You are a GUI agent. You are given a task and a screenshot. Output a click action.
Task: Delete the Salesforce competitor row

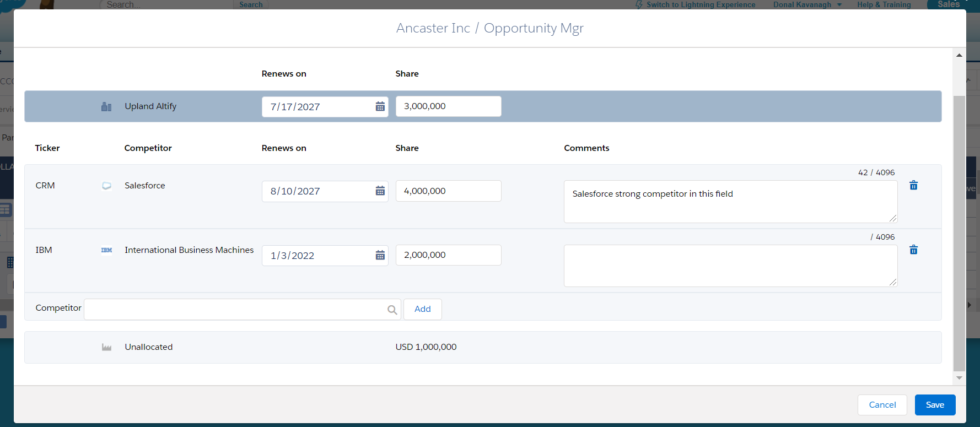913,185
